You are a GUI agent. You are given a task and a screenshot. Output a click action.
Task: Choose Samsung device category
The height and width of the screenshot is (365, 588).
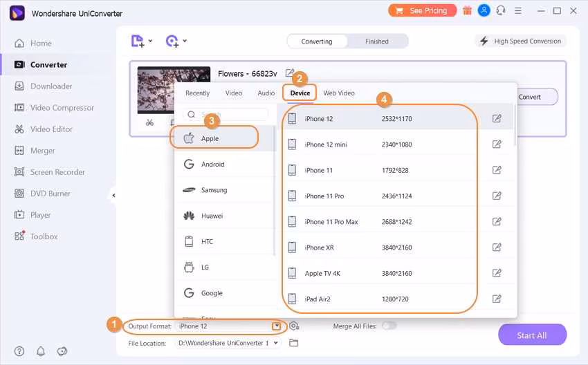(x=224, y=190)
